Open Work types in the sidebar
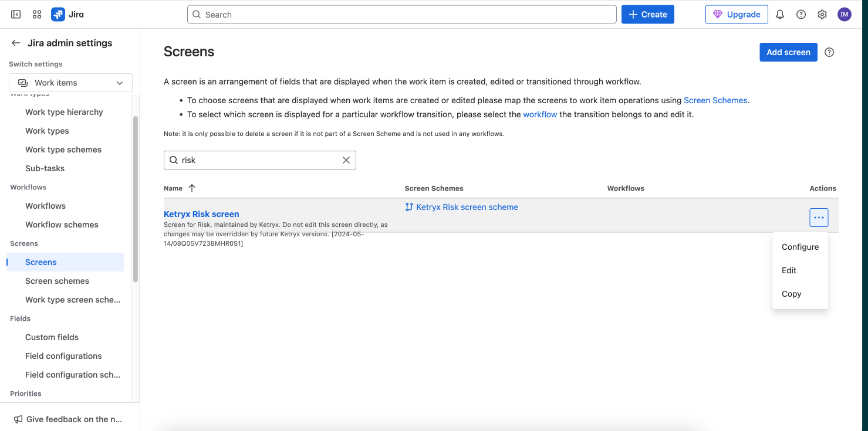The image size is (868, 431). [x=47, y=131]
